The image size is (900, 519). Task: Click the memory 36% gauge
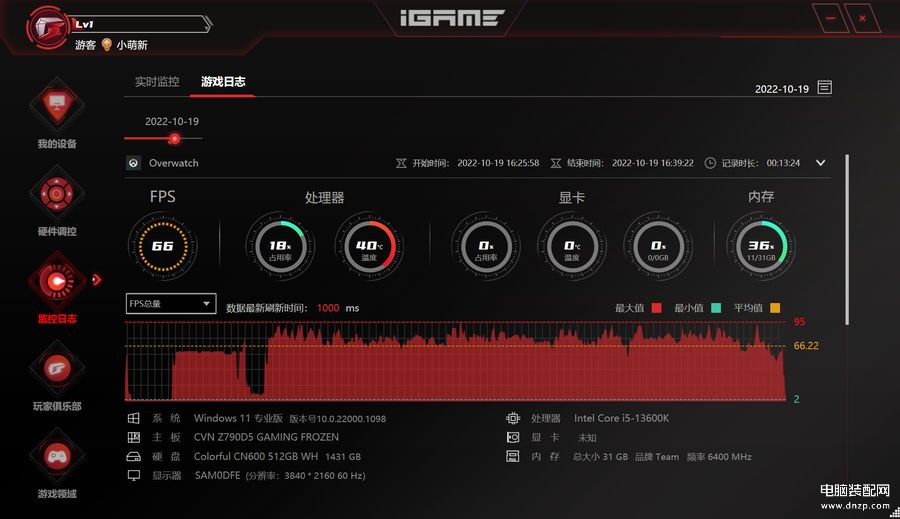pyautogui.click(x=761, y=246)
